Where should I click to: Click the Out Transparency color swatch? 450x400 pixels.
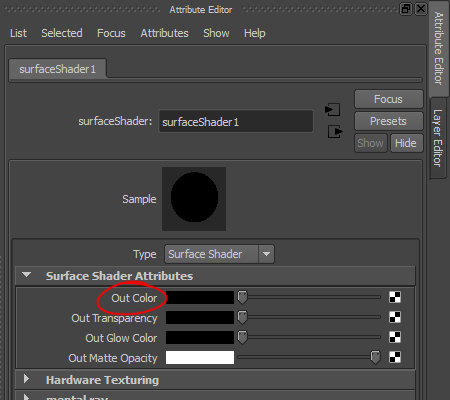[200, 317]
